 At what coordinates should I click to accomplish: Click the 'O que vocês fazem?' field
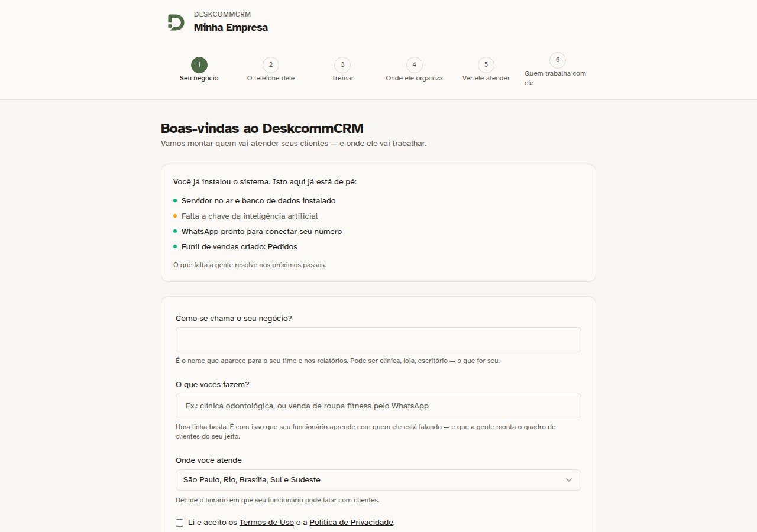click(378, 406)
